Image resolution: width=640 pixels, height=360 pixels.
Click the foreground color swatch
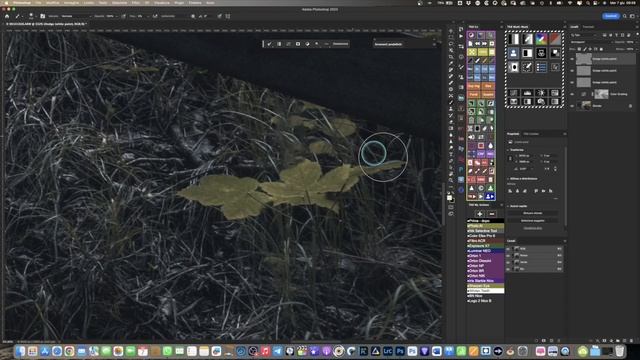coord(449,198)
